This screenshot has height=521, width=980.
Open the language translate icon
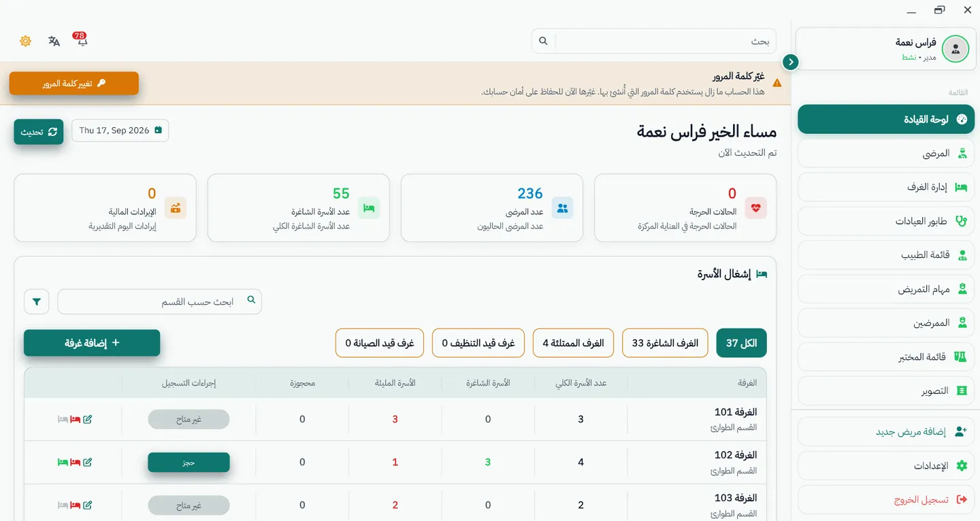pyautogui.click(x=54, y=41)
